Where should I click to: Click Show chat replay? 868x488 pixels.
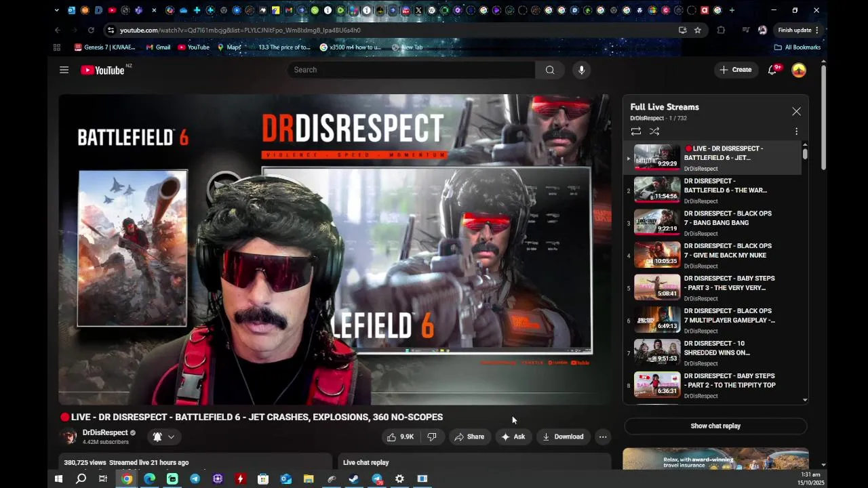click(715, 426)
